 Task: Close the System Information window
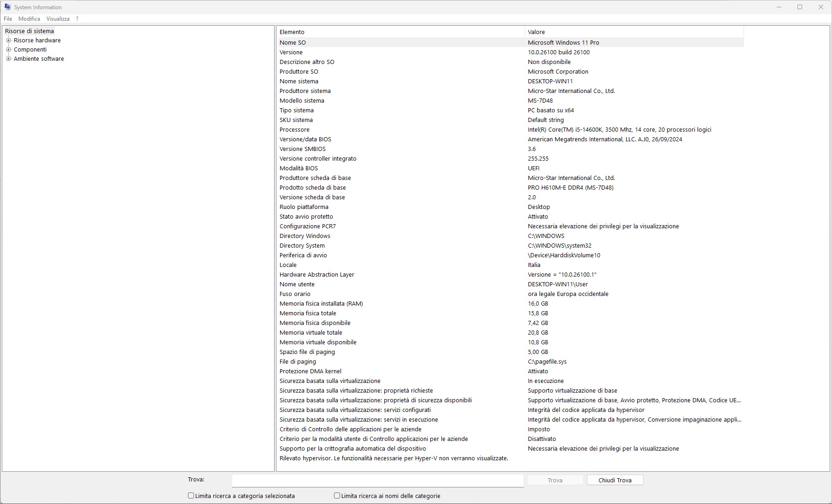pos(821,7)
